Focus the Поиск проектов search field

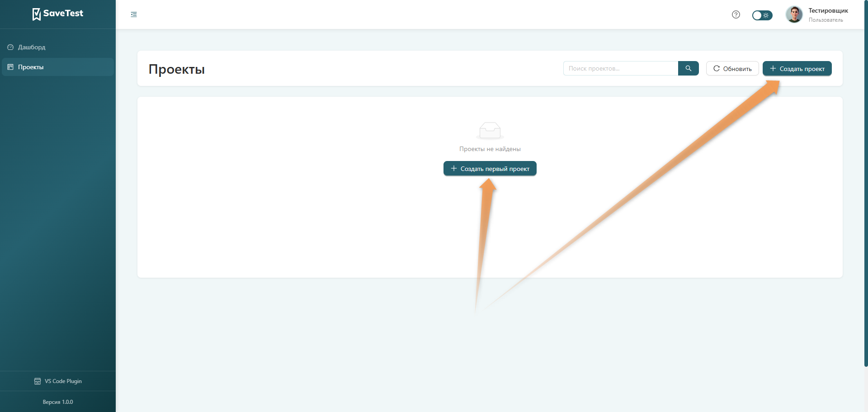620,68
